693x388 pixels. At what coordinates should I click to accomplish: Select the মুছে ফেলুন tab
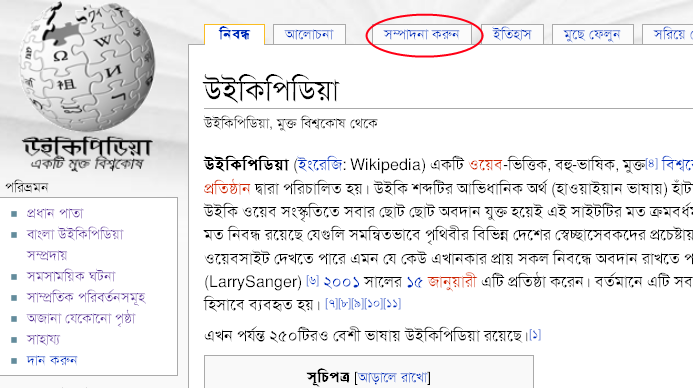point(592,34)
